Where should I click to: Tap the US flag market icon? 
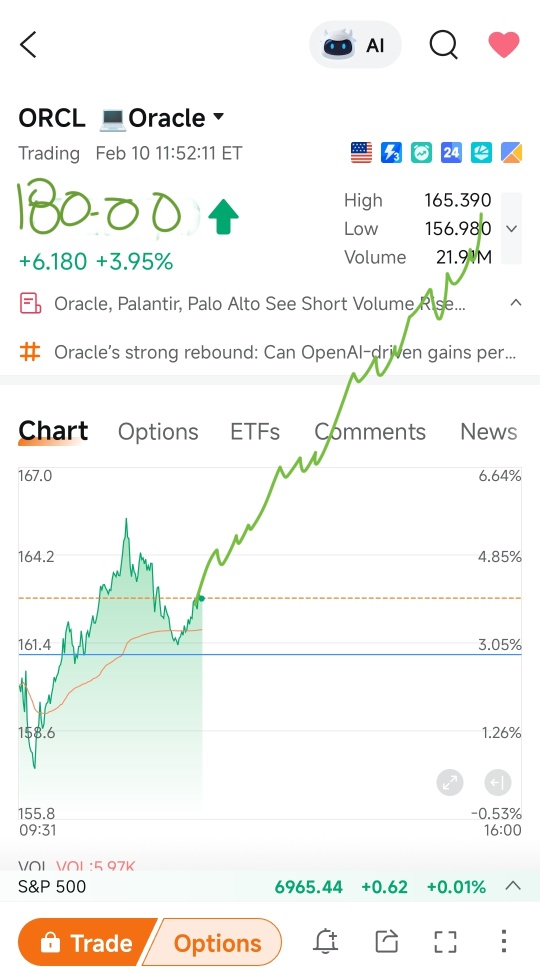[361, 152]
